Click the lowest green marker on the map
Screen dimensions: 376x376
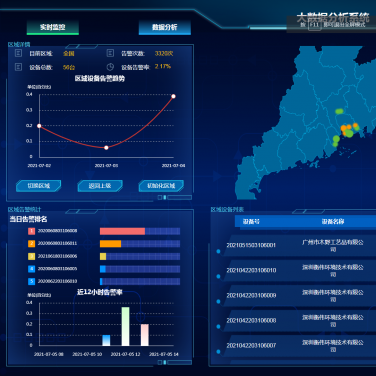[x=335, y=144]
